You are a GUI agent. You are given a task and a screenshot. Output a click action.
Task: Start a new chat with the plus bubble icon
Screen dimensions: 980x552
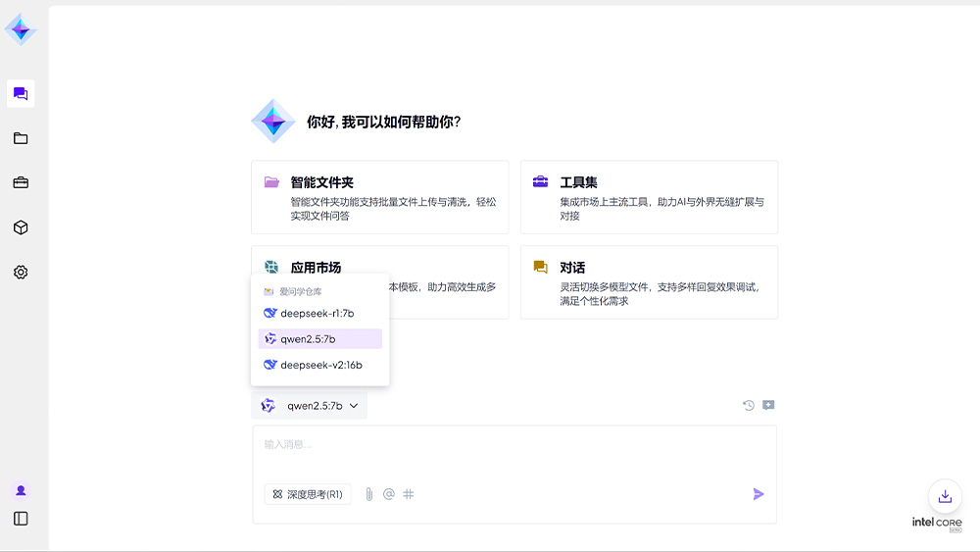point(768,405)
